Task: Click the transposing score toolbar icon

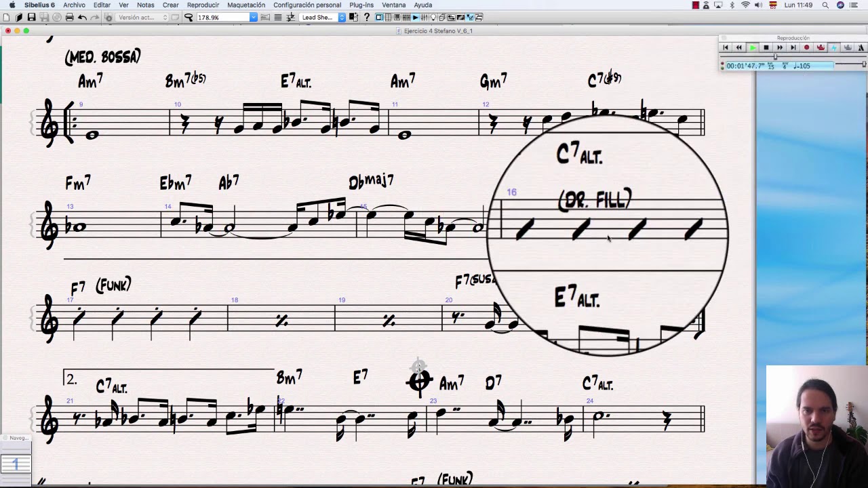Action: [291, 17]
